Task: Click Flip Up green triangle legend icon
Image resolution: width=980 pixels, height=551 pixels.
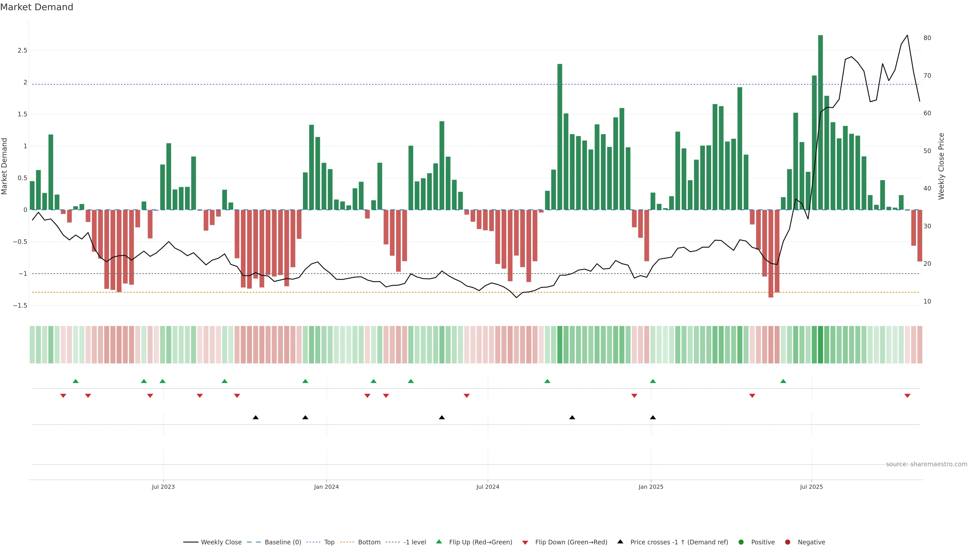Action: 439,542
